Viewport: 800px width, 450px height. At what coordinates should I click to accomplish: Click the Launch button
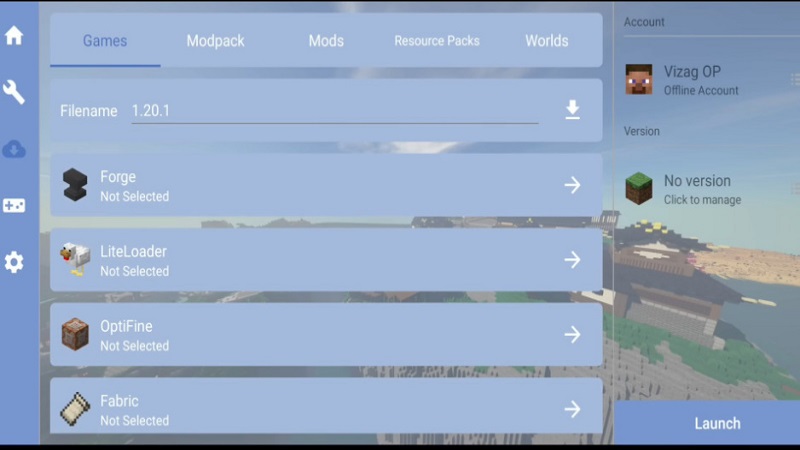click(707, 423)
